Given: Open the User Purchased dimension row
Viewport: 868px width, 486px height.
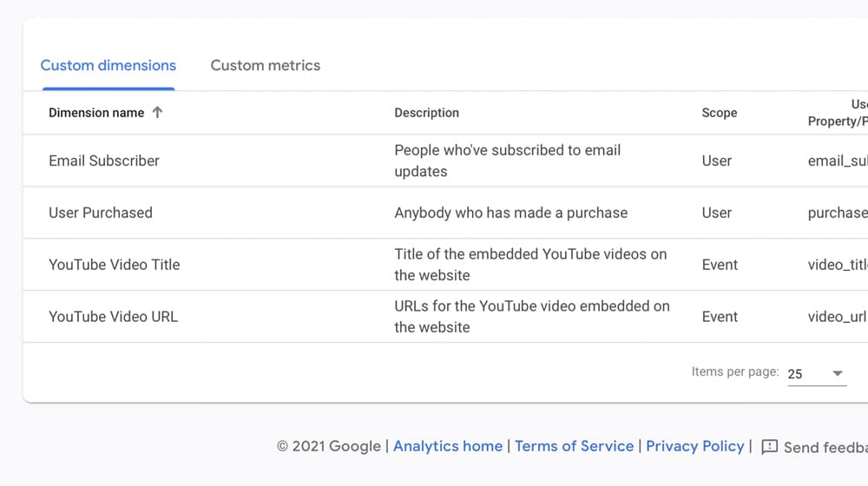Looking at the screenshot, I should click(x=445, y=213).
